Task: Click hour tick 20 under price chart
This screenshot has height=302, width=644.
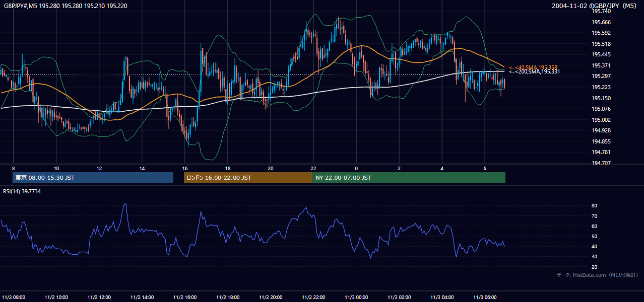Action: coord(271,168)
